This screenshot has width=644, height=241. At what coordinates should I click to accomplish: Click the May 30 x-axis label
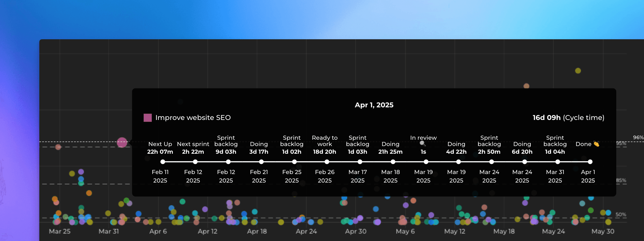click(x=603, y=231)
